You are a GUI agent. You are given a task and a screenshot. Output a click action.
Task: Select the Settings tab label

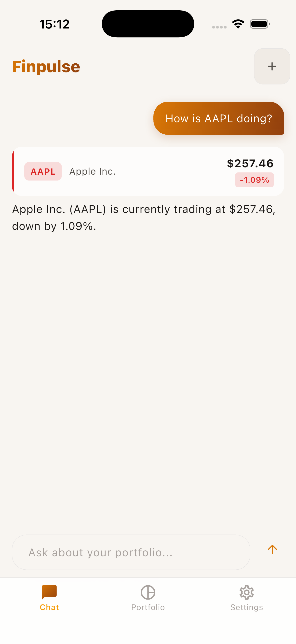[x=246, y=607]
